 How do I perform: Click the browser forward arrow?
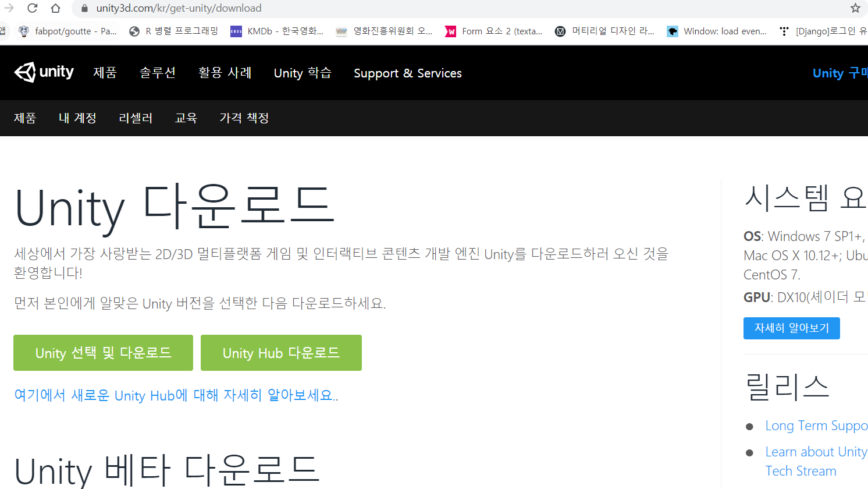[9, 8]
